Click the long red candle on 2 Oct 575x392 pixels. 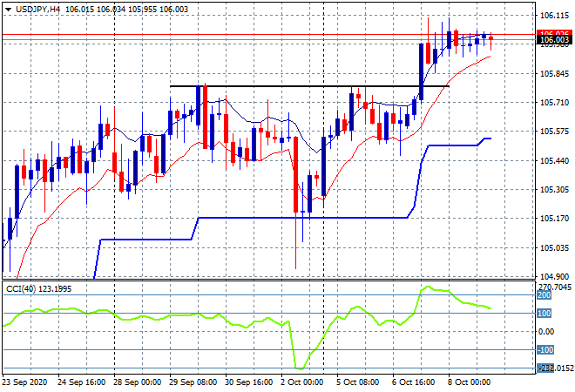pos(295,174)
